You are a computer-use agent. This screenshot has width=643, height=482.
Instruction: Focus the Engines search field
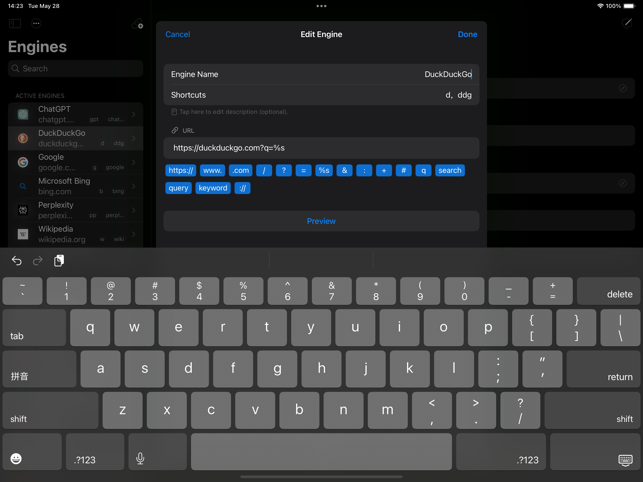(x=75, y=69)
